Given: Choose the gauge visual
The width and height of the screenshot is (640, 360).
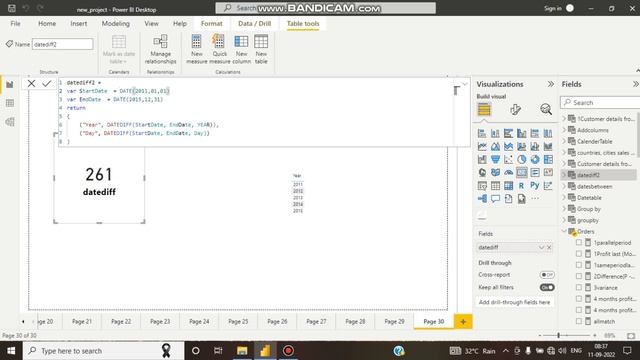Looking at the screenshot, I should click(509, 172).
